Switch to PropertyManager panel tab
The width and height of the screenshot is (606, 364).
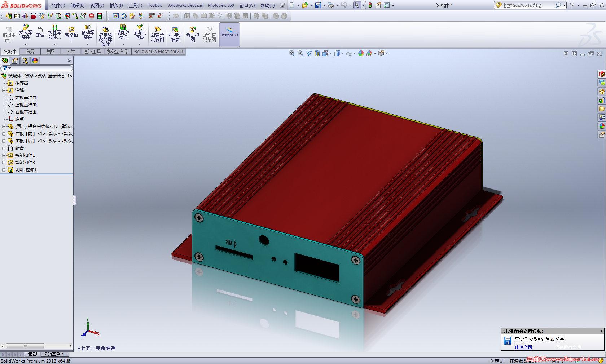tap(15, 61)
